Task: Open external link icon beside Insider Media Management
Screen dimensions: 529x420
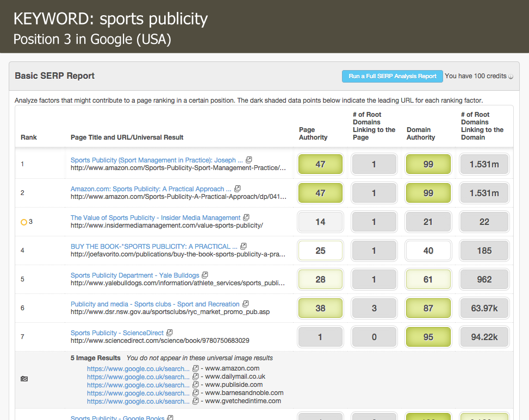Action: (246, 217)
